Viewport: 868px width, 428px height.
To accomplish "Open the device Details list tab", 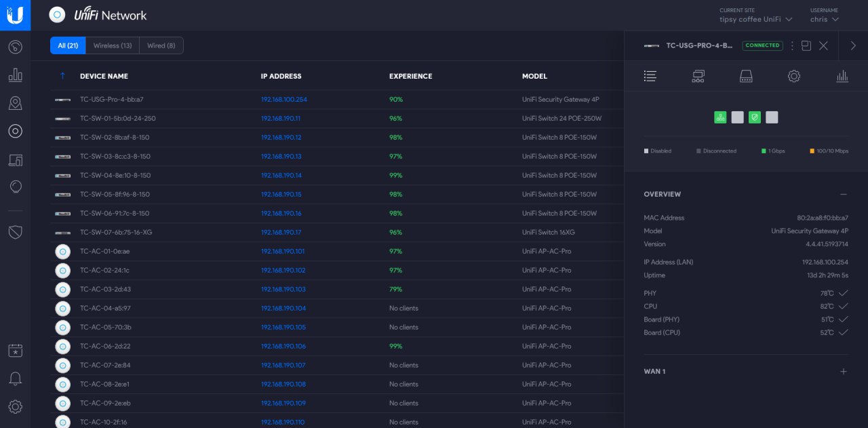I will [650, 77].
